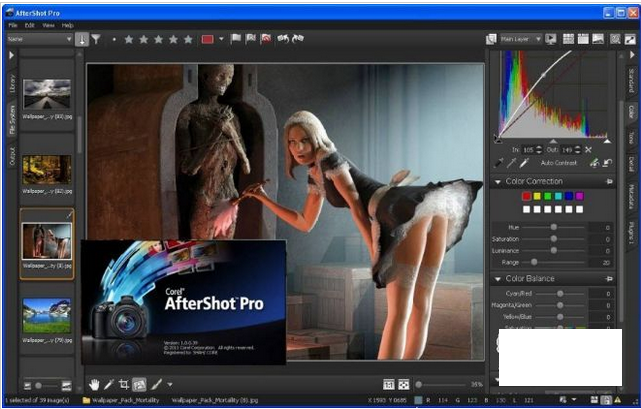
Task: Click the Saturation slider in Color Correction
Action: [x=554, y=239]
